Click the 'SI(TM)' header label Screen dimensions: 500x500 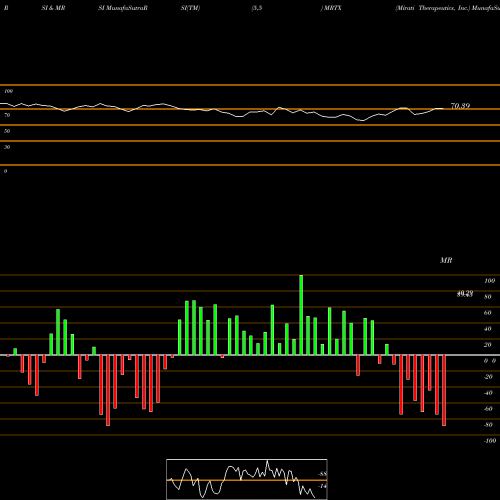(190, 8)
